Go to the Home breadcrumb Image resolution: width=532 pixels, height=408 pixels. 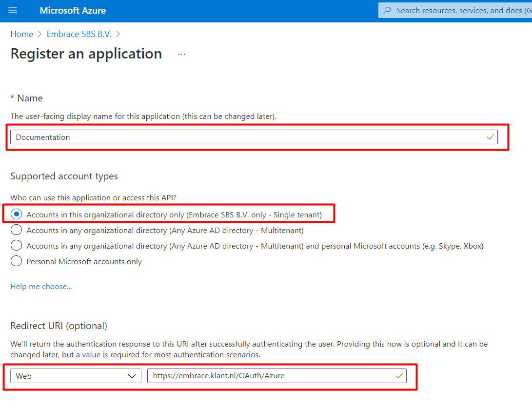click(x=22, y=34)
